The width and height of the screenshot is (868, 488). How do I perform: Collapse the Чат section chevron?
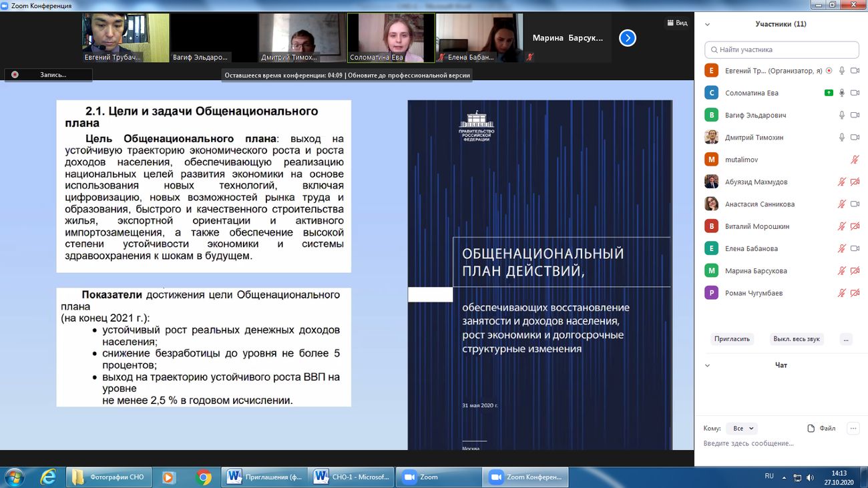707,366
